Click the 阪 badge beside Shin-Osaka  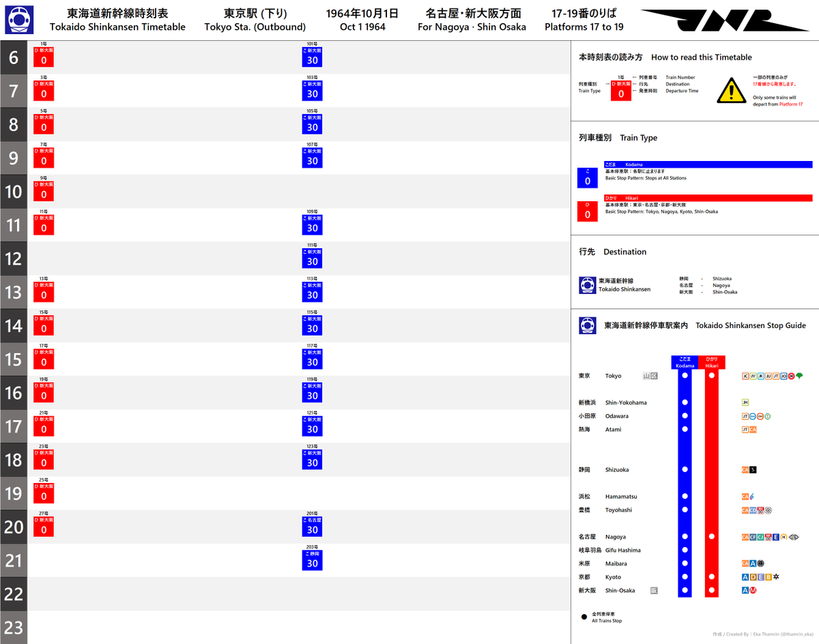click(654, 590)
